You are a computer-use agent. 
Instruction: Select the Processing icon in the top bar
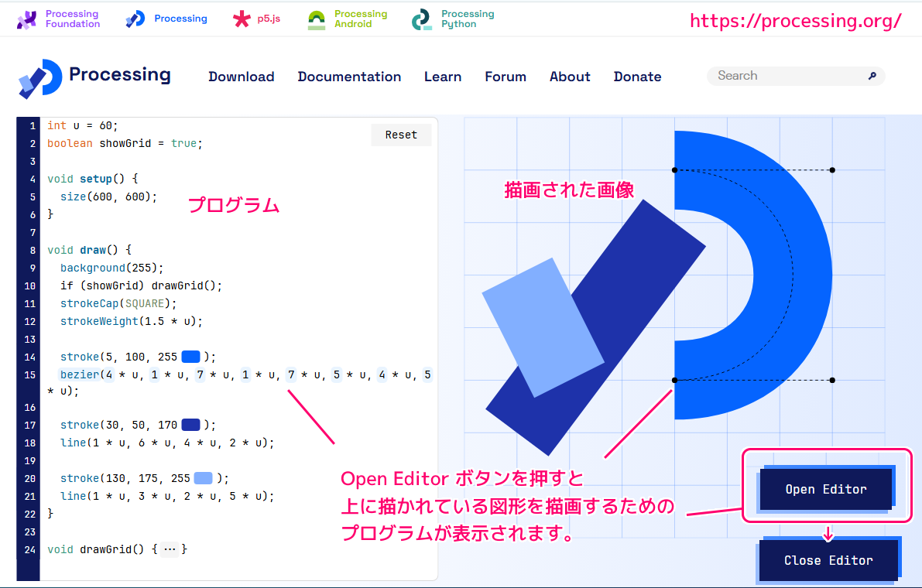pos(134,17)
